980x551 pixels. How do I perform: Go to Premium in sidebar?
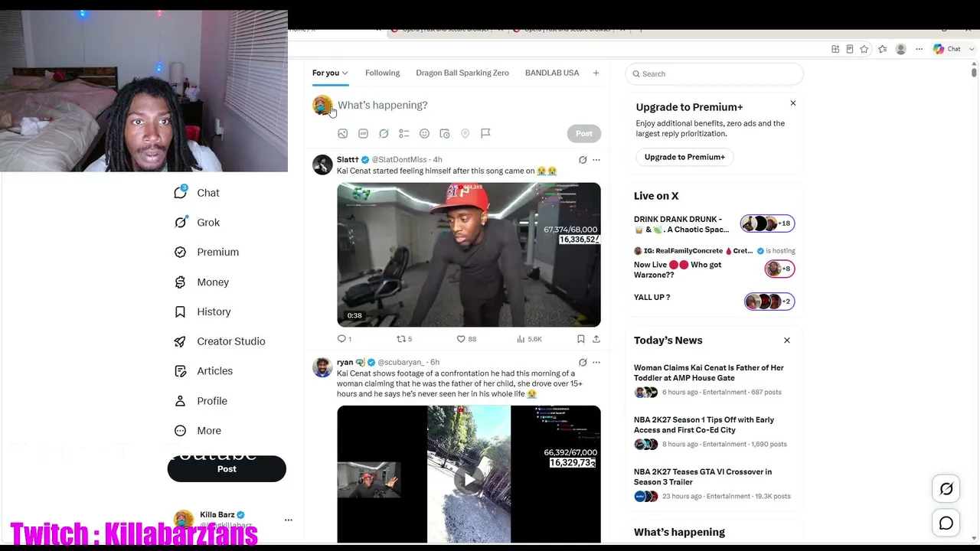pyautogui.click(x=207, y=252)
